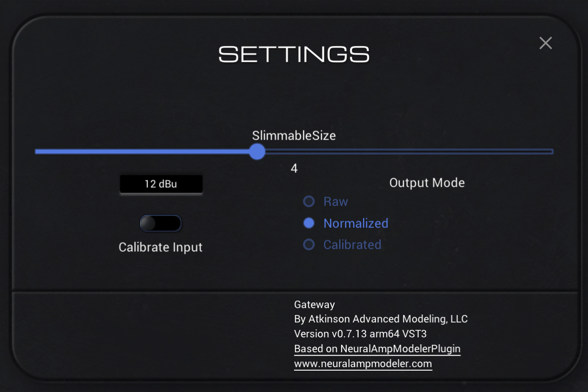Click the SlimmableSize label
Screen dimensions: 588x392
tap(294, 135)
